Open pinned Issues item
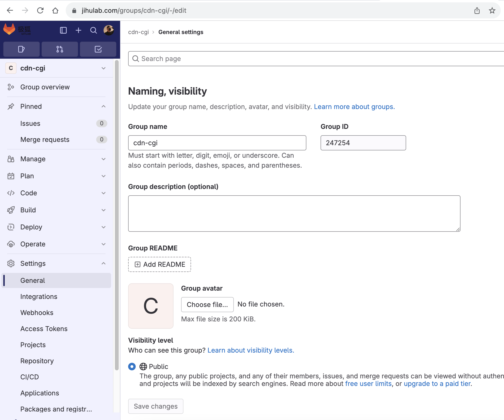Viewport: 504px width, 420px height. pos(56,123)
